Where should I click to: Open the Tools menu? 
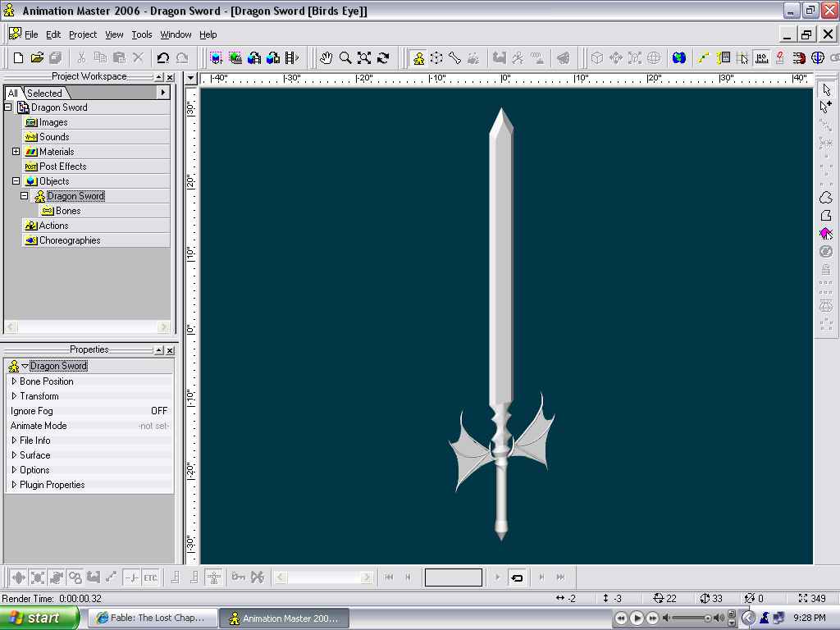click(x=142, y=34)
